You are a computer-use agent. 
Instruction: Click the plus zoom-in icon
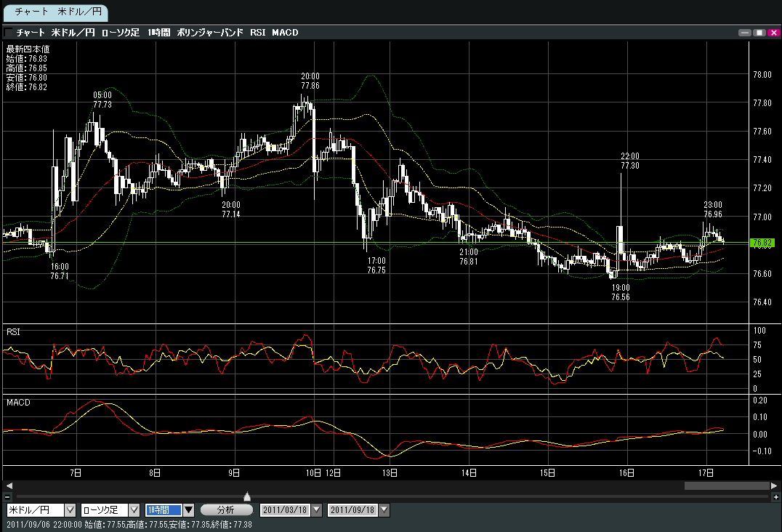tap(775, 496)
